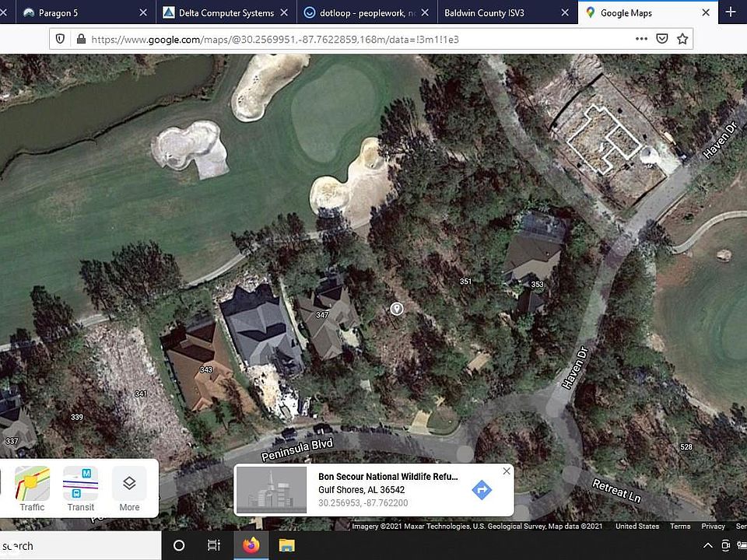
Task: Open the Transit map layer
Action: (x=80, y=488)
